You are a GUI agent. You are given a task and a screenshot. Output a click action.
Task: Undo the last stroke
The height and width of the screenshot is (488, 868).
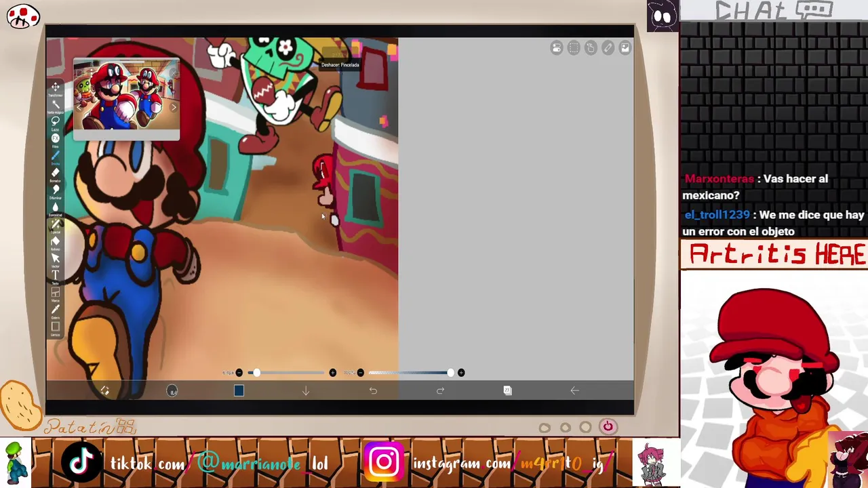(x=373, y=390)
